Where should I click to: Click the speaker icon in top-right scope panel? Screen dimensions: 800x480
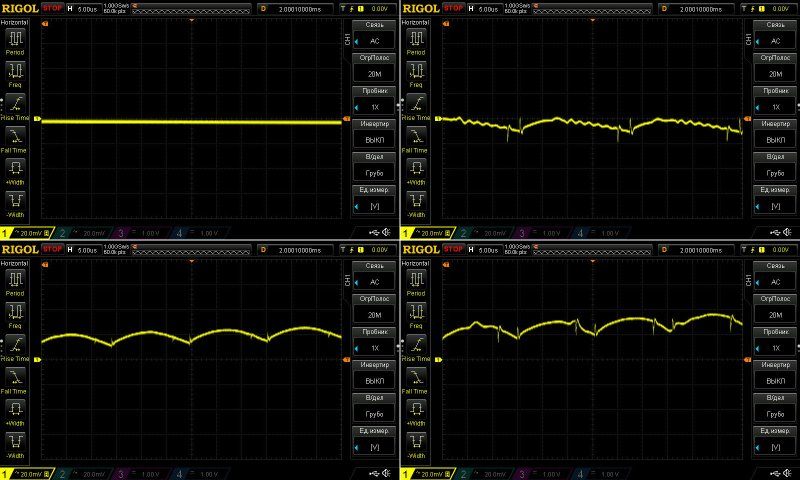788,233
